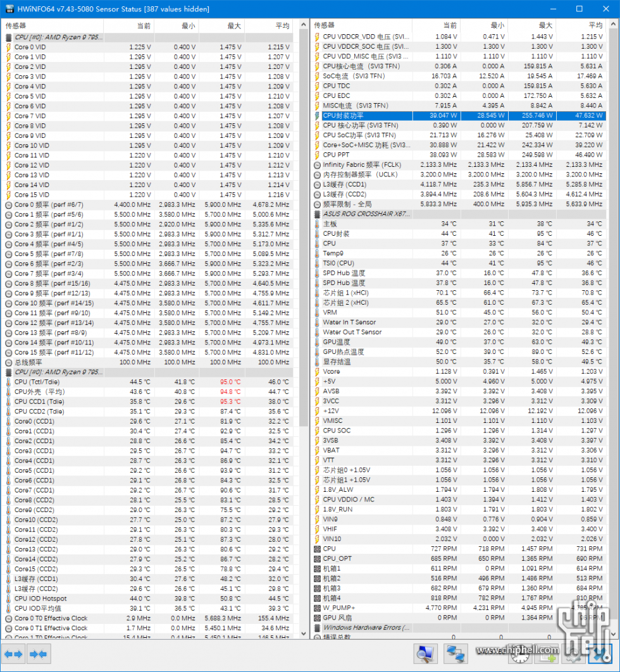
Task: Click the icon beside 总线频率 row
Action: tap(8, 363)
